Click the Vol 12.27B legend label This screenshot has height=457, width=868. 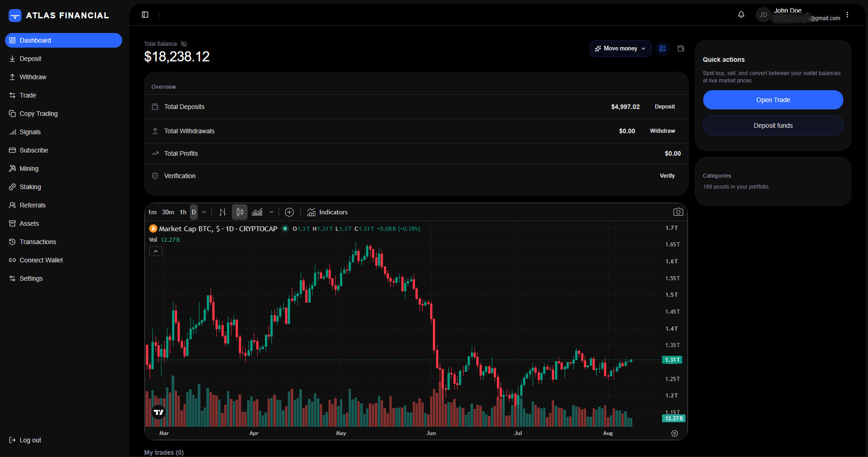click(x=164, y=240)
